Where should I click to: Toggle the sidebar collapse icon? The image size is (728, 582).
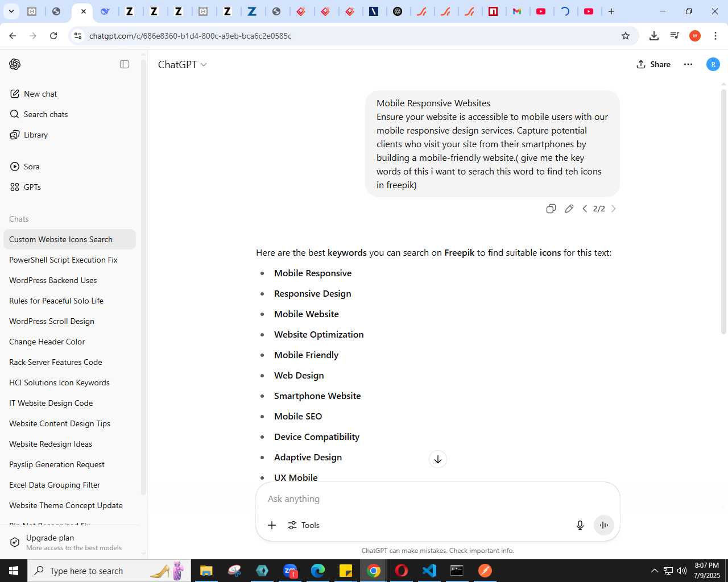point(125,64)
